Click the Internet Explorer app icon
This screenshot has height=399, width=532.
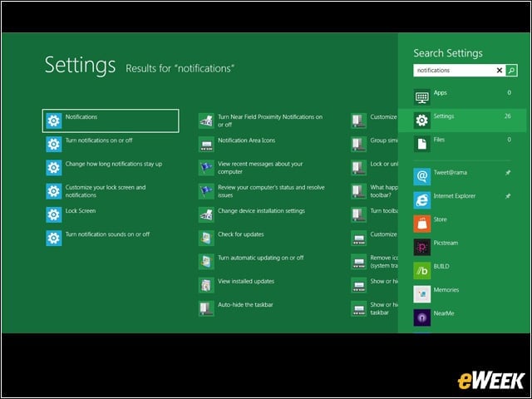[421, 200]
